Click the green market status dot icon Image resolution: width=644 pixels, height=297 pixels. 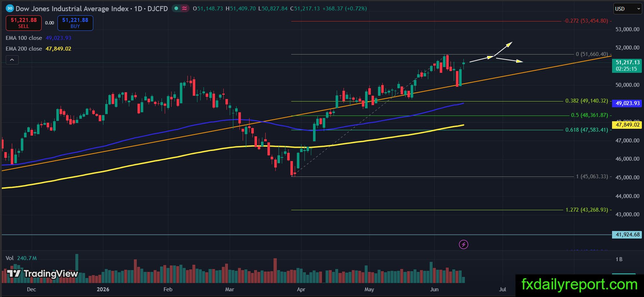pos(176,8)
